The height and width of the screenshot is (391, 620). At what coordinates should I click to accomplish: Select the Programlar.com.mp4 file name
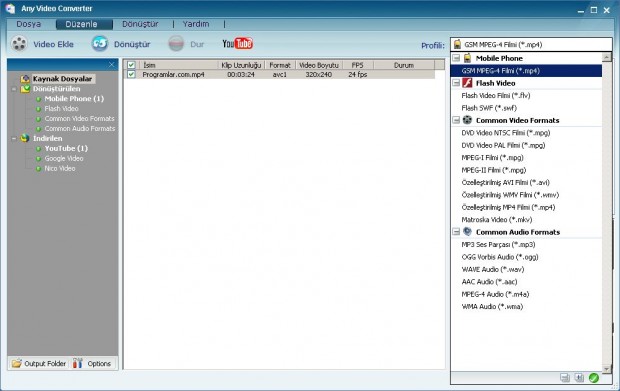tap(173, 74)
